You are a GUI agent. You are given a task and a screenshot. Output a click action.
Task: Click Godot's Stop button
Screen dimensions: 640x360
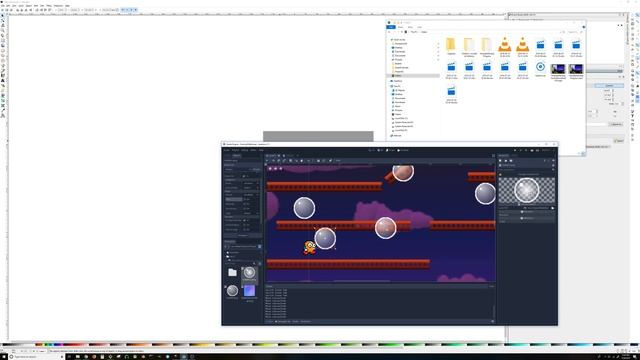coord(526,150)
